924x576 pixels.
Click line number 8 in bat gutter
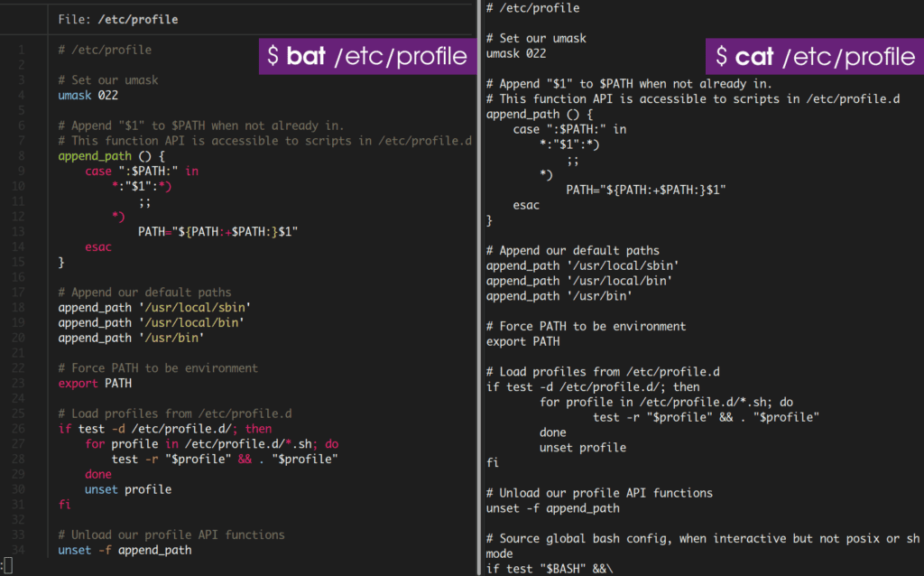click(x=22, y=156)
